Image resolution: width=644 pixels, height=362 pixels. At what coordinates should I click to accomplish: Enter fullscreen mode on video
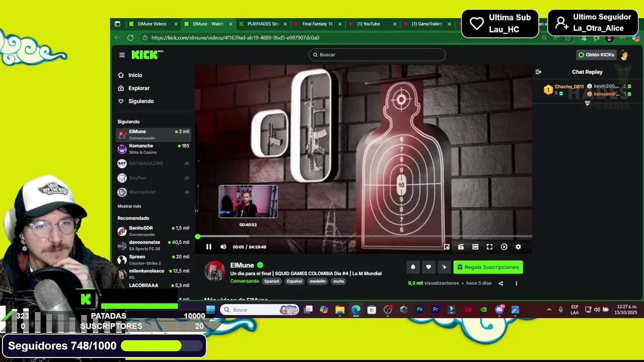pos(490,247)
